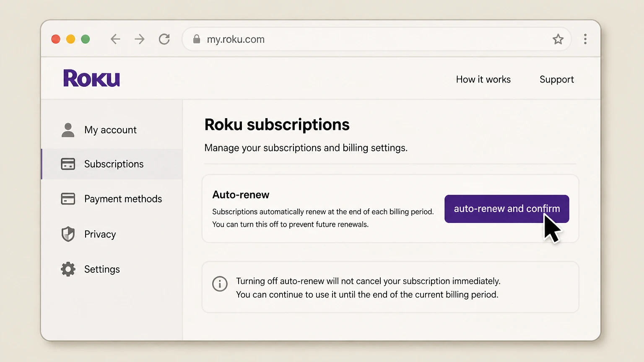Click the Settings gear icon

[68, 269]
